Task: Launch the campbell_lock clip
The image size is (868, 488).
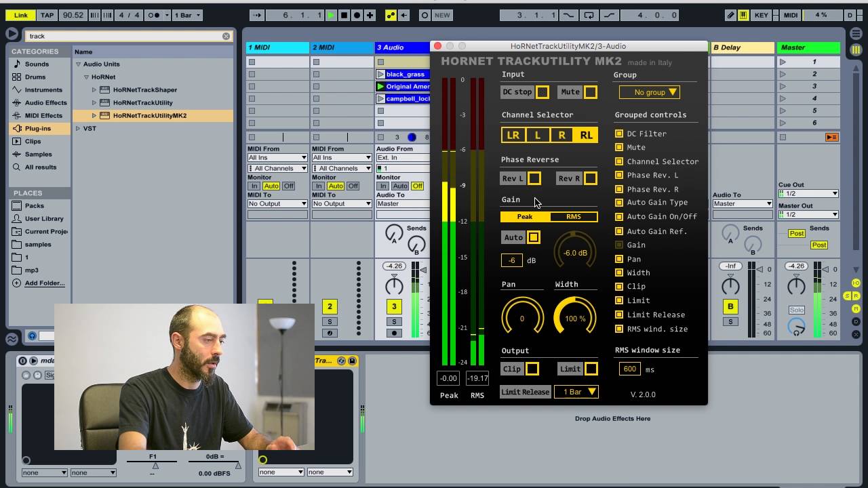Action: 381,98
